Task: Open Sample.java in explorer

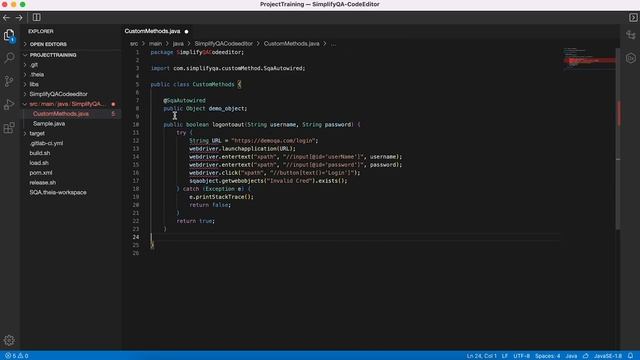Action: coord(49,124)
